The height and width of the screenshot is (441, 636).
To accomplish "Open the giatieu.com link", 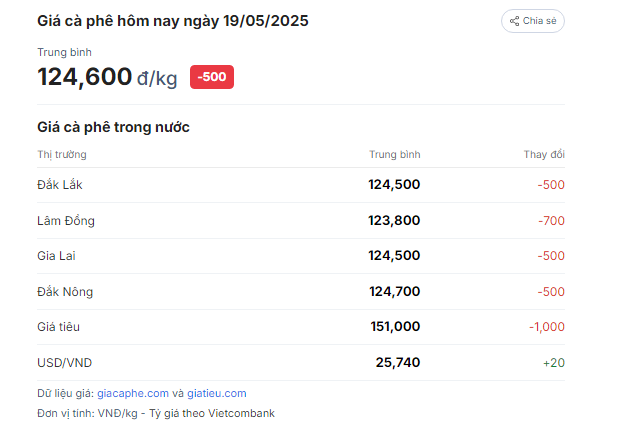I will pyautogui.click(x=217, y=393).
